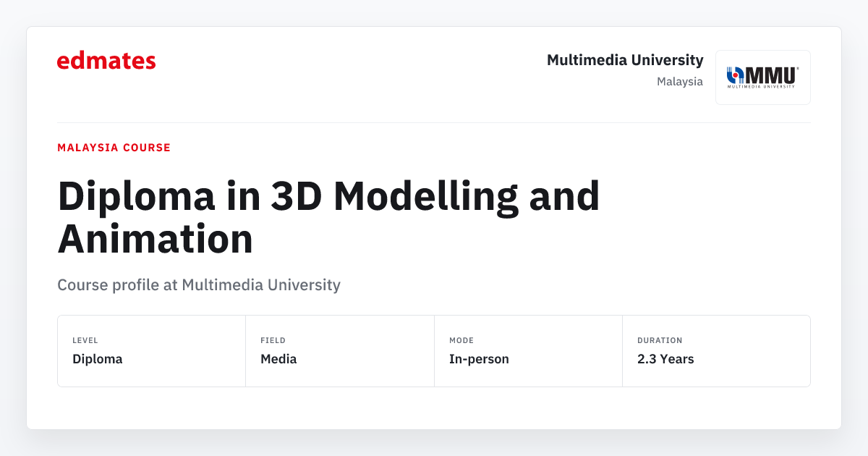Click the edmates logo
868x456 pixels.
[x=106, y=61]
